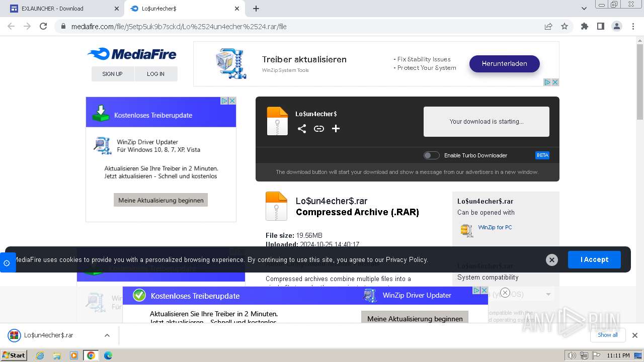Click I Accept cookie button
The width and height of the screenshot is (644, 362).
tap(595, 260)
